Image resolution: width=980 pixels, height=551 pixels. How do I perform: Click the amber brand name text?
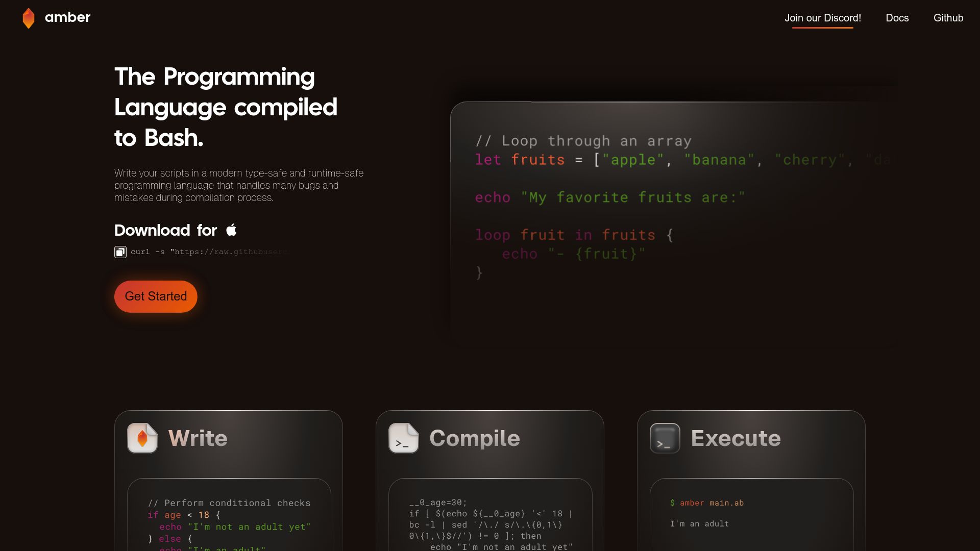point(67,17)
